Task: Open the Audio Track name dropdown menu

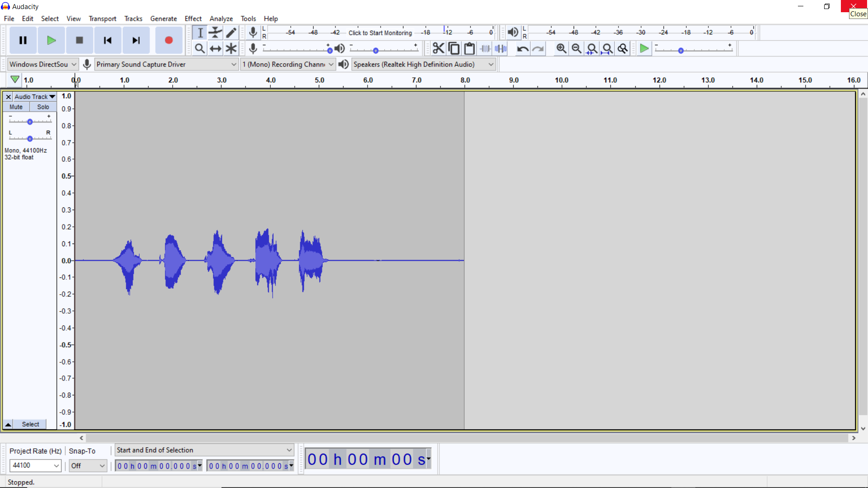Action: coord(34,97)
